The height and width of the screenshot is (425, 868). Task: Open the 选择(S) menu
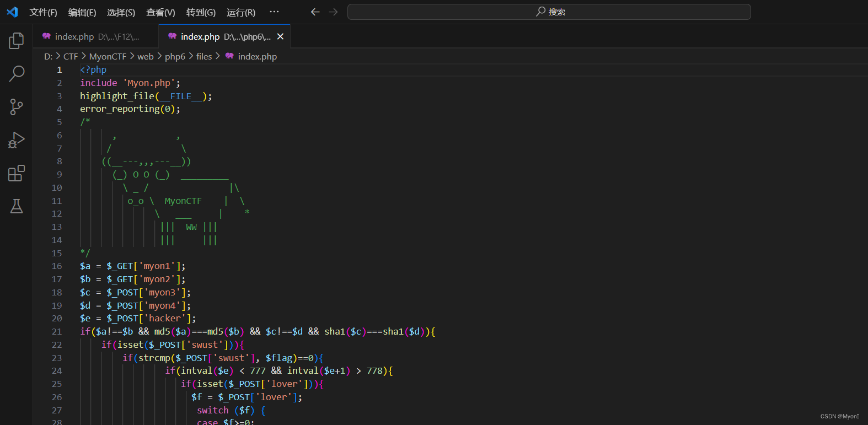pyautogui.click(x=121, y=12)
